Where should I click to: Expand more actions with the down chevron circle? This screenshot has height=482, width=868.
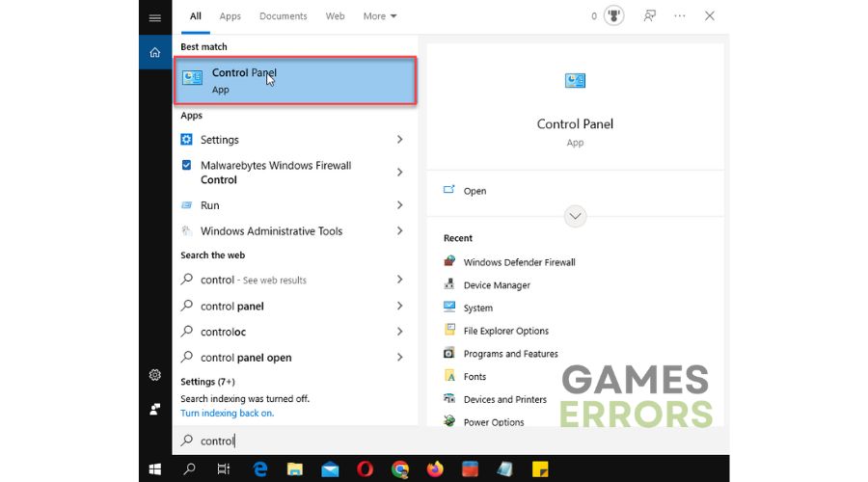575,216
